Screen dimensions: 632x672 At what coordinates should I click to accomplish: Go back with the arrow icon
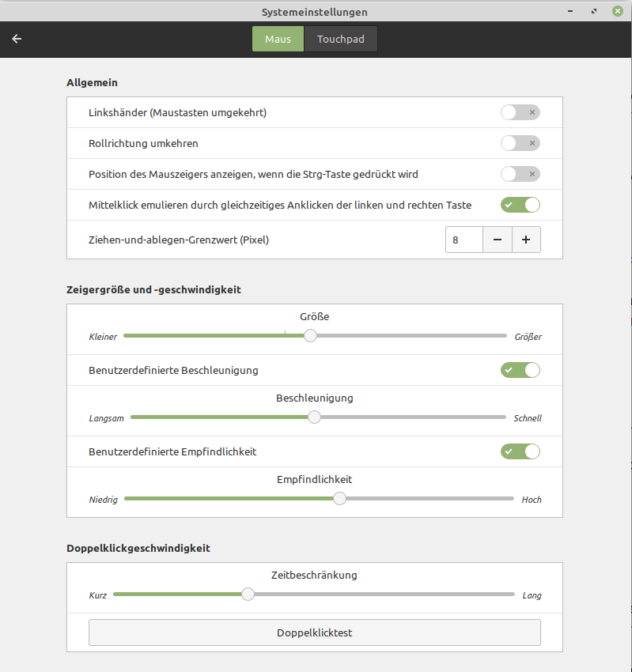pos(17,39)
